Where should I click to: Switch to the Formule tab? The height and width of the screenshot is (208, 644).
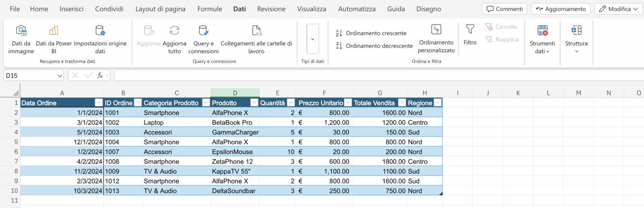click(x=209, y=9)
